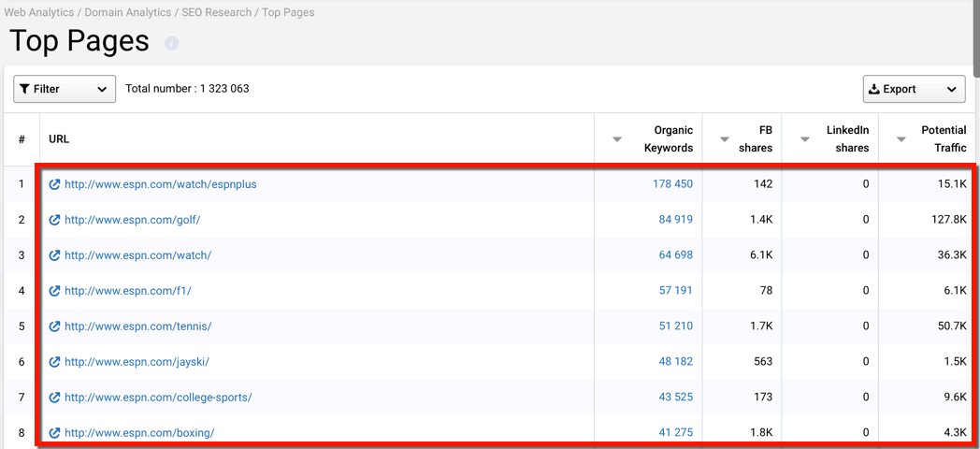Sort by FB shares column arrow

[725, 139]
